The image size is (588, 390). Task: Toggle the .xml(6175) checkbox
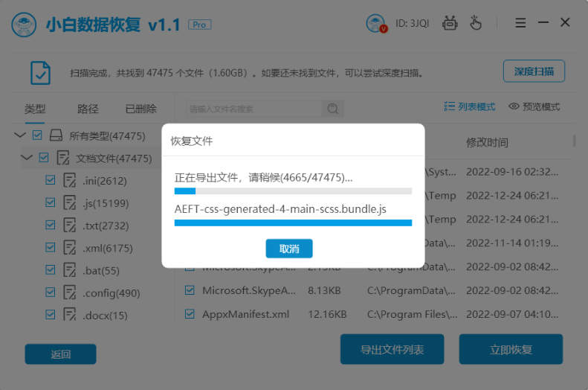[51, 248]
